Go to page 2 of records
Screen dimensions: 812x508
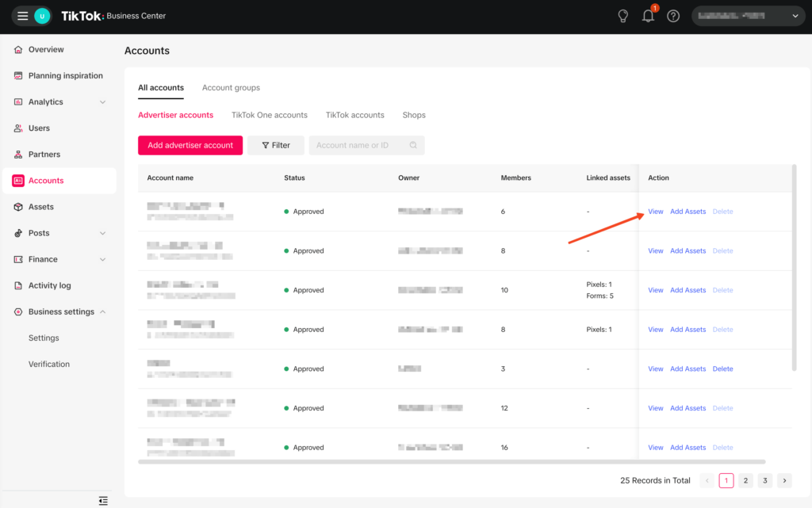745,480
